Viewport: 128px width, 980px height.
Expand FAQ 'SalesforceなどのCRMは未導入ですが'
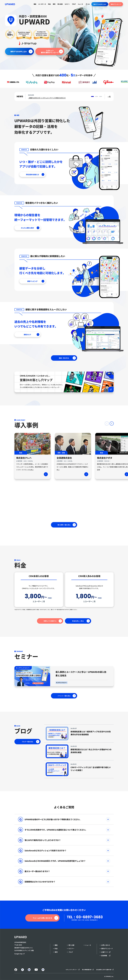click(x=64, y=861)
